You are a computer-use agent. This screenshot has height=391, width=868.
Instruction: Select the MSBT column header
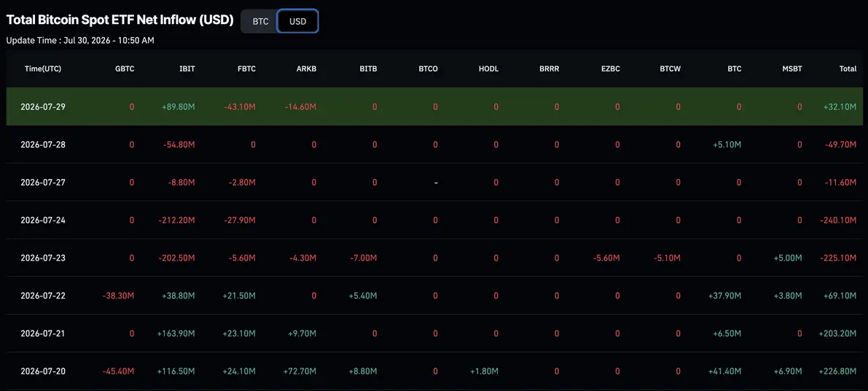coord(792,69)
